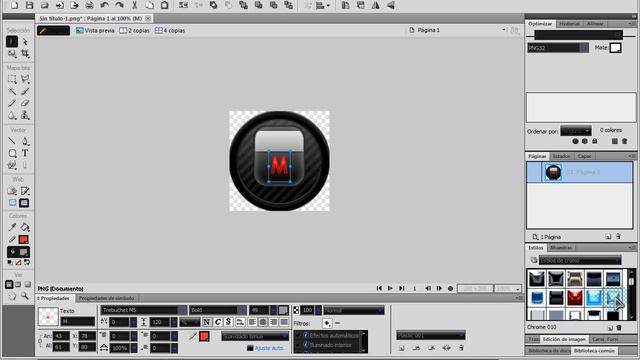Open the Biblioteca común panel
The height and width of the screenshot is (360, 640).
(594, 351)
